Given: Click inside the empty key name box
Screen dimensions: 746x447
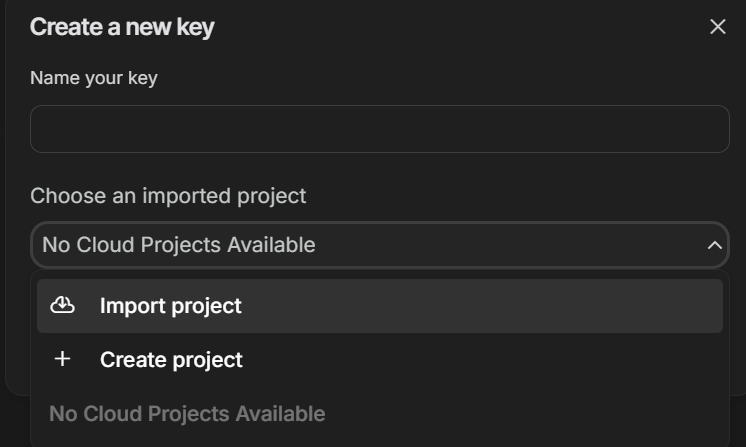Looking at the screenshot, I should pos(379,129).
